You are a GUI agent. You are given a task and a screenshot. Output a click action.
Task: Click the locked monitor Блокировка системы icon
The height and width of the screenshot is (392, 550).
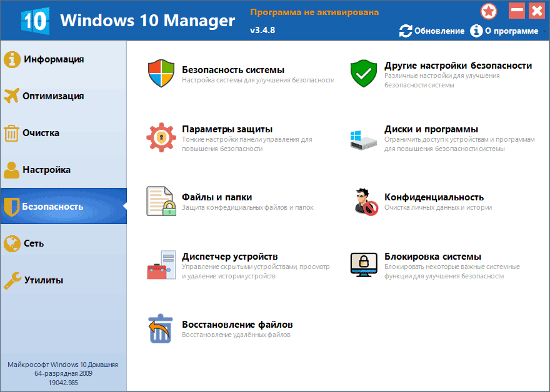(364, 265)
